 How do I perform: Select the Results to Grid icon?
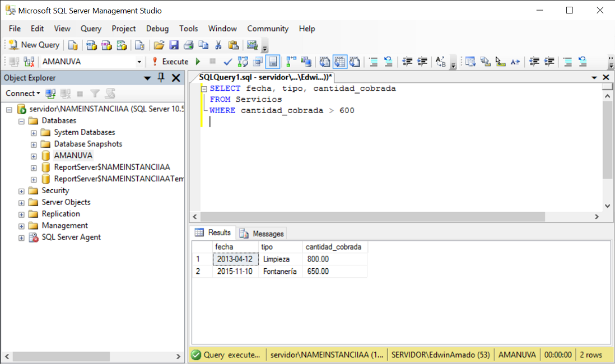(339, 62)
